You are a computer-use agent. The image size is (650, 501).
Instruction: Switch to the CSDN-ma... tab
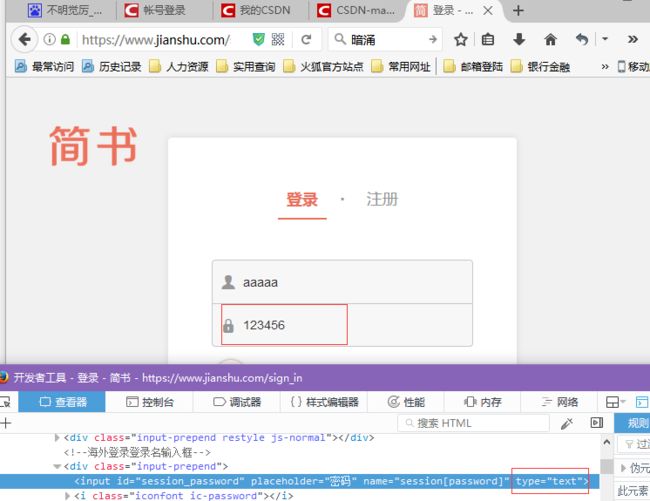point(357,10)
